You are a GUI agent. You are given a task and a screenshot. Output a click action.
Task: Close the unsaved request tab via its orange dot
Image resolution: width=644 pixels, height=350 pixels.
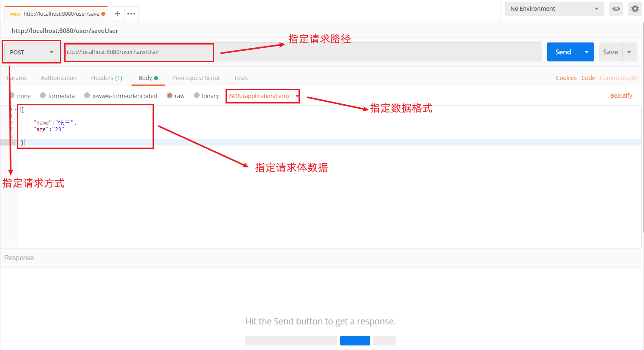click(x=103, y=14)
